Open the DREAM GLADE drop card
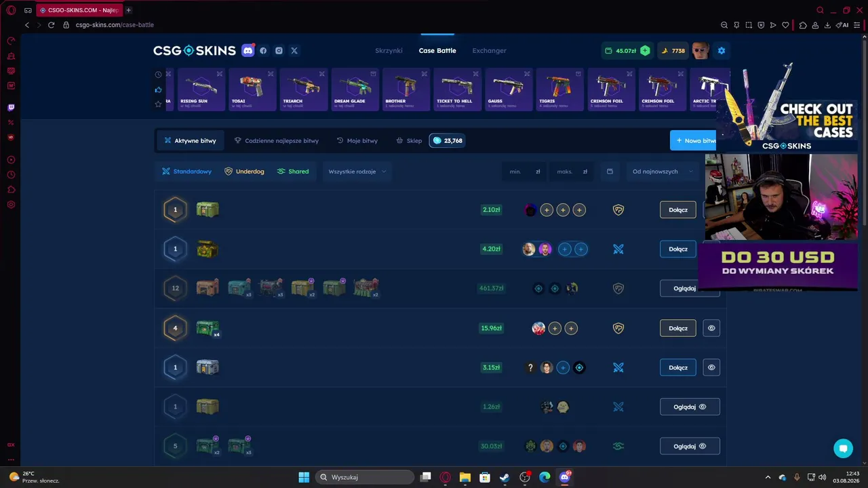Screen dimensions: 868x488 coord(355,89)
